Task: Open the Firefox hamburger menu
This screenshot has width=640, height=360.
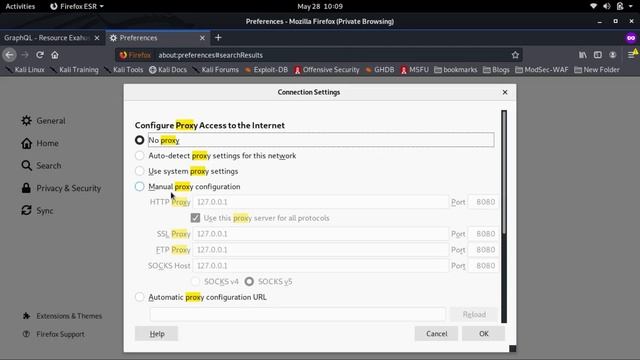Action: [631, 55]
